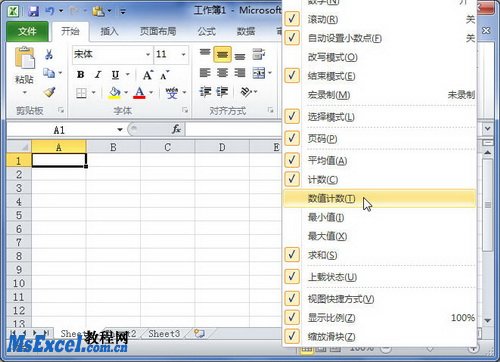The image size is (500, 362).
Task: Click the Cut scissors icon
Action: (49, 55)
